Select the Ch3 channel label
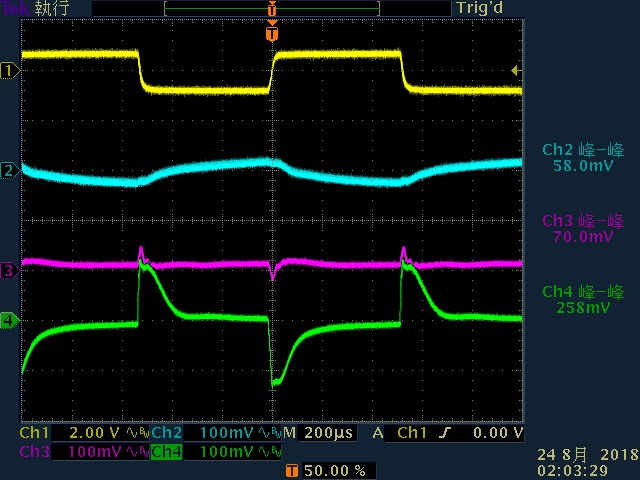640x480 pixels. [x=34, y=451]
